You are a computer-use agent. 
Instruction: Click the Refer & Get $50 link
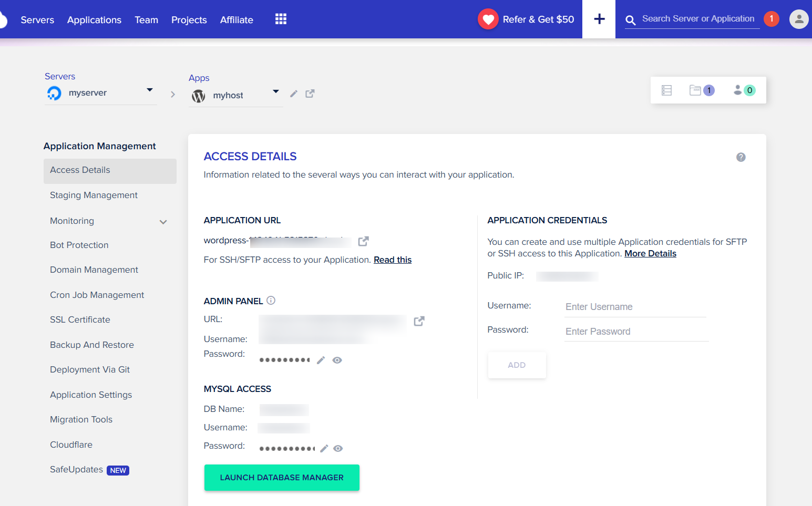(x=538, y=19)
